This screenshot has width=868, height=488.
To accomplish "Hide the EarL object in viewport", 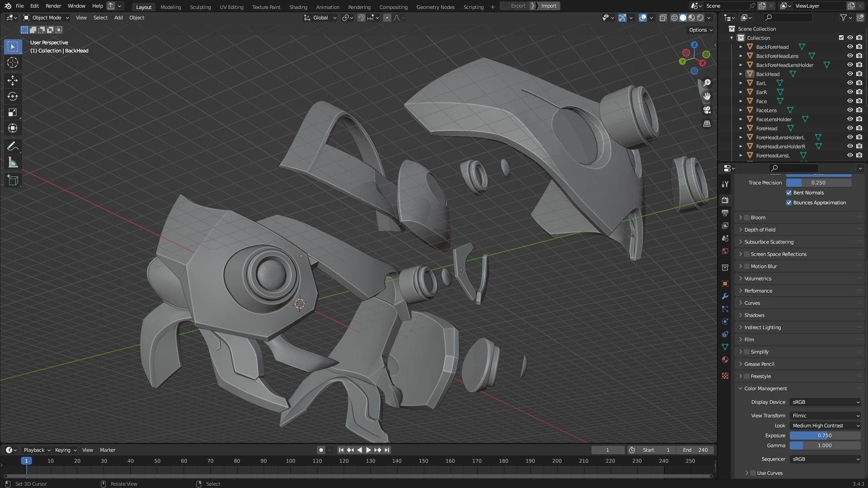I will [x=850, y=83].
